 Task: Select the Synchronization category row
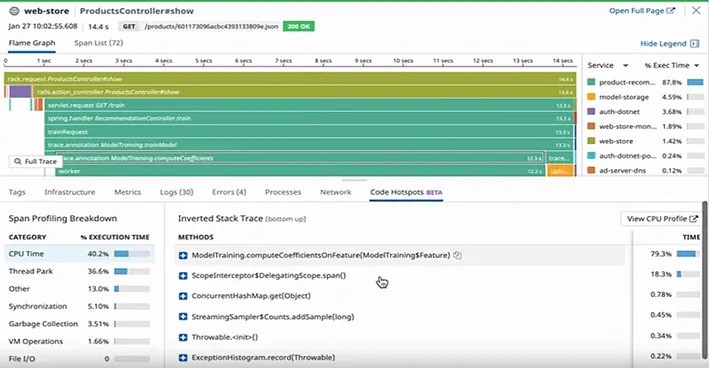click(79, 307)
